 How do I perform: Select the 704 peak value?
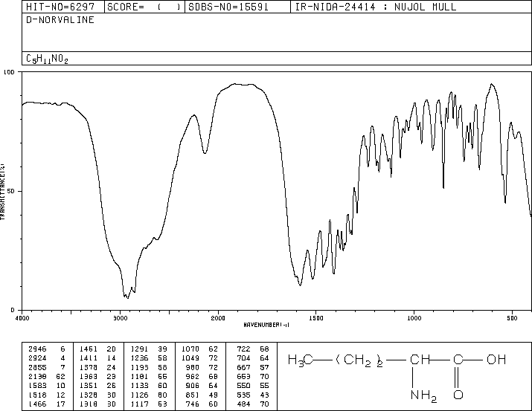[x=243, y=358]
